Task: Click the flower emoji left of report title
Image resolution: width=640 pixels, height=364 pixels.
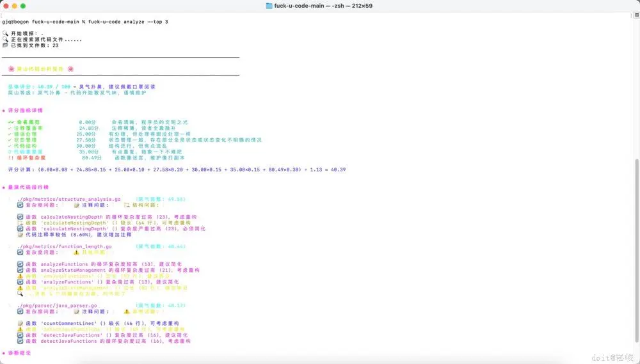Action: (11, 69)
